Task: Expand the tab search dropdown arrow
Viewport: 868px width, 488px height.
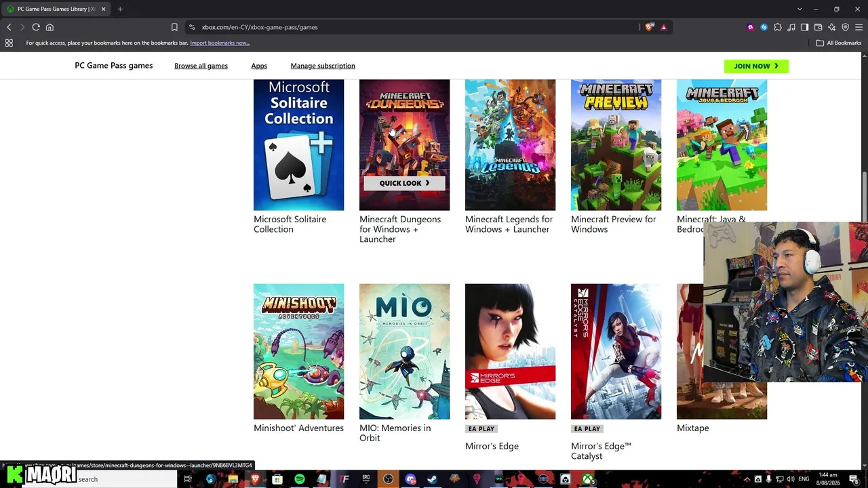Action: 800,9
